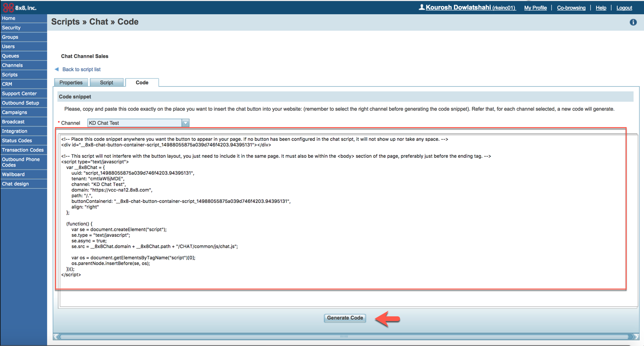Open the Channel dropdown arrow
Screen dimensions: 644x346
coord(185,123)
